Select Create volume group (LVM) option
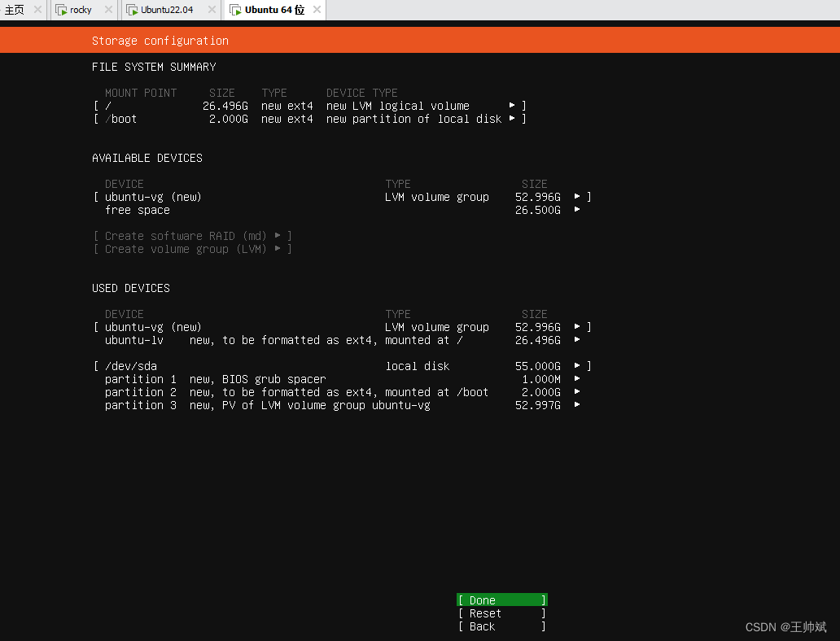 [x=193, y=249]
